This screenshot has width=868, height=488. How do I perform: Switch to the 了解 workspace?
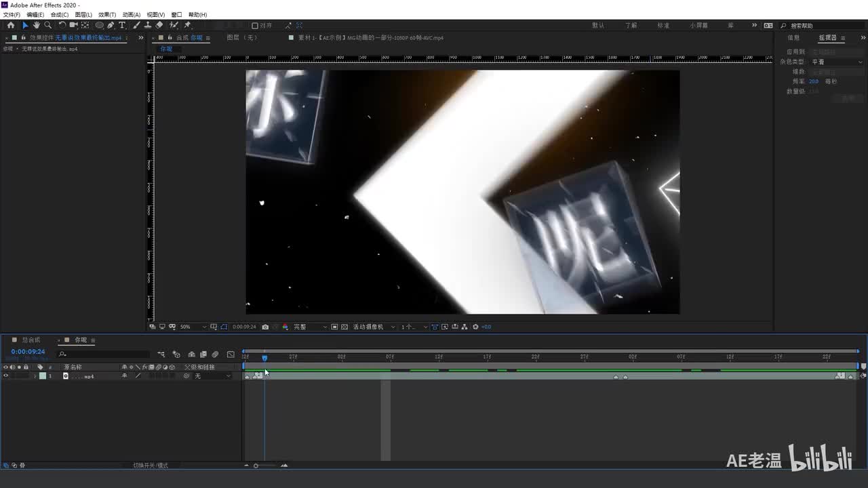631,26
